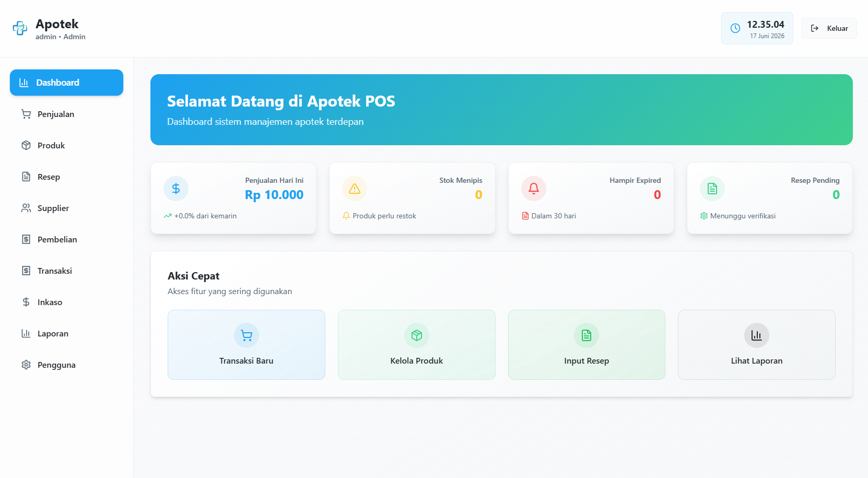868x478 pixels.
Task: Click the 17 Juni 2026 date text
Action: [x=767, y=36]
